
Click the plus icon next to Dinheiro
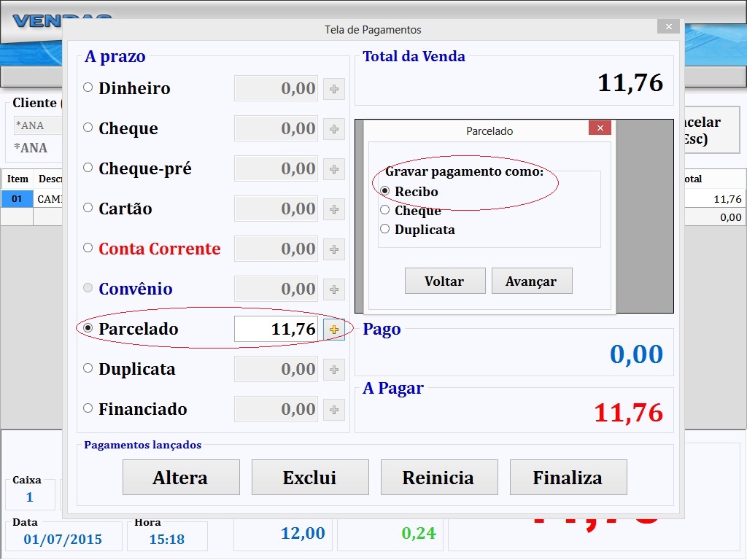click(x=334, y=88)
